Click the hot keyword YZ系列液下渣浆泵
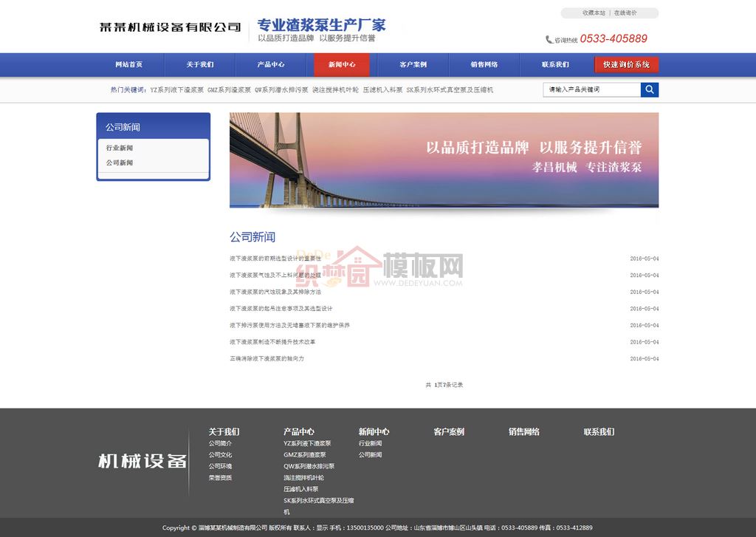Screen dimensions: 756x537 click(x=177, y=90)
